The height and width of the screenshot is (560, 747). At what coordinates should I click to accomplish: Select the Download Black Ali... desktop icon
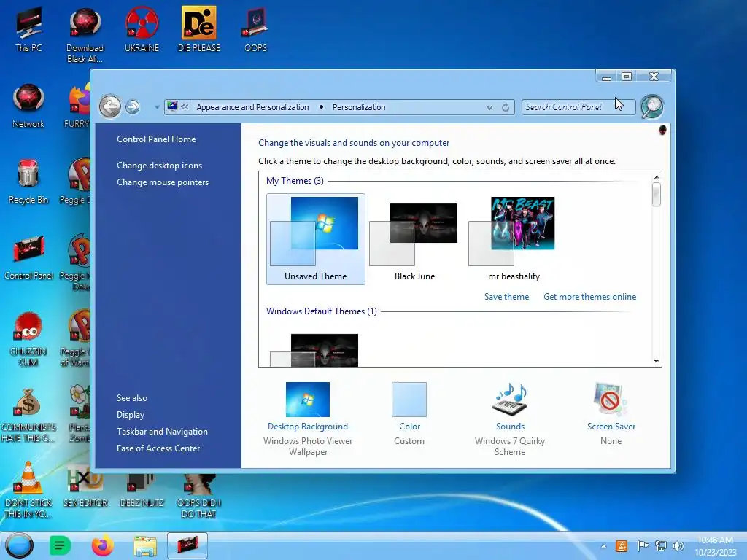coord(85,36)
